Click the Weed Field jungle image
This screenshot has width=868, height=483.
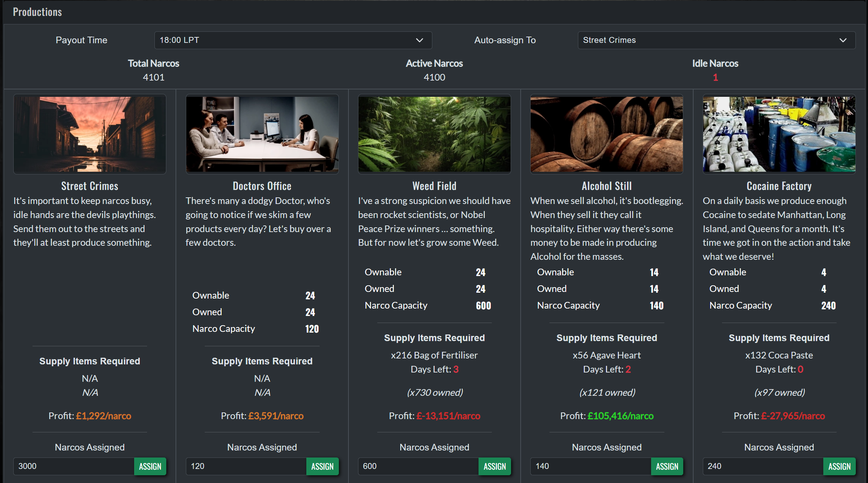[434, 134]
